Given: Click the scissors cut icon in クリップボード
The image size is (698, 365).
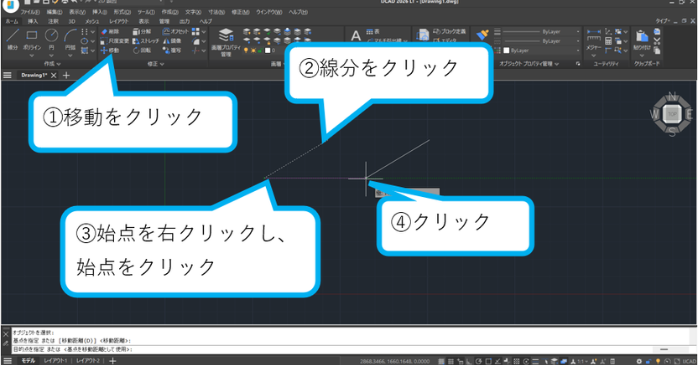Looking at the screenshot, I should coord(657,41).
